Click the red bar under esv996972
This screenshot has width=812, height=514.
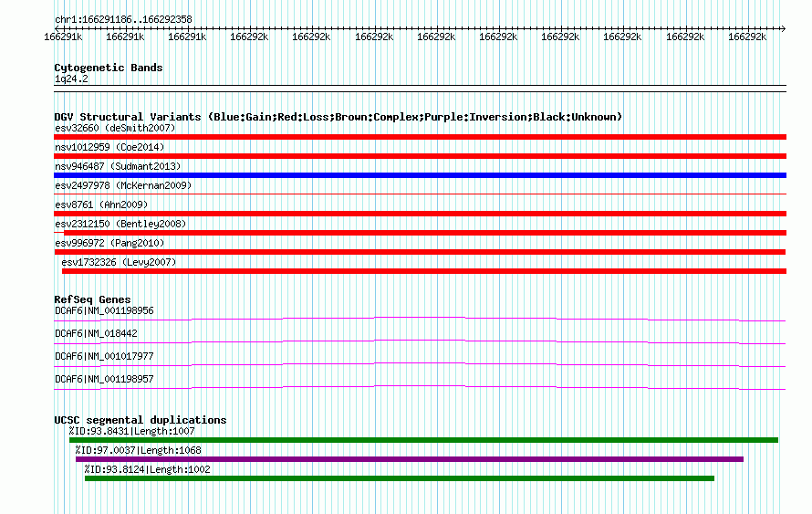tap(420, 252)
